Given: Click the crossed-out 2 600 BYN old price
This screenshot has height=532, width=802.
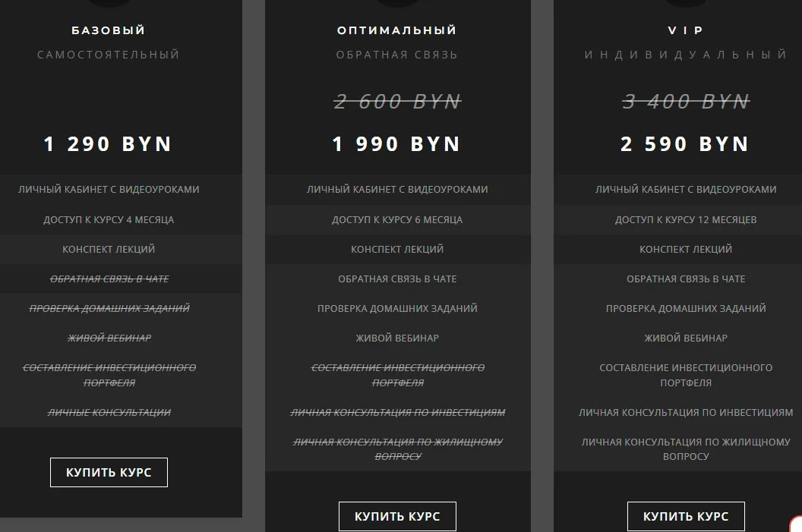Looking at the screenshot, I should tap(397, 101).
